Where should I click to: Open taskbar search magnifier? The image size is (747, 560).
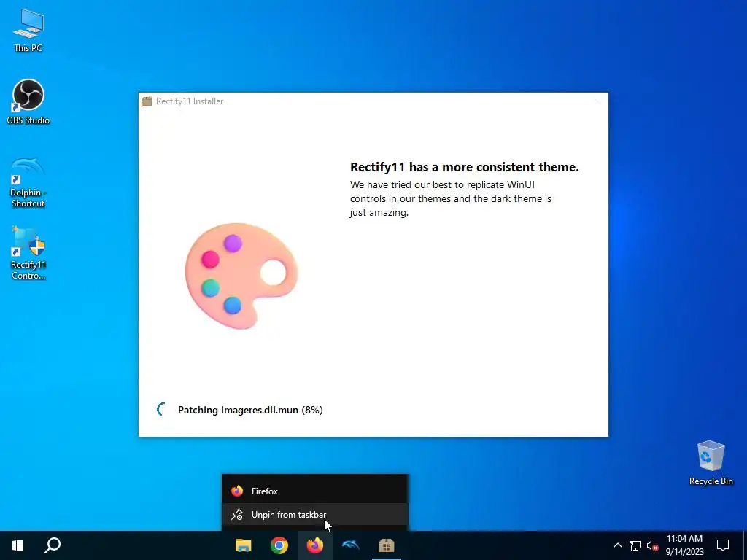pyautogui.click(x=53, y=545)
